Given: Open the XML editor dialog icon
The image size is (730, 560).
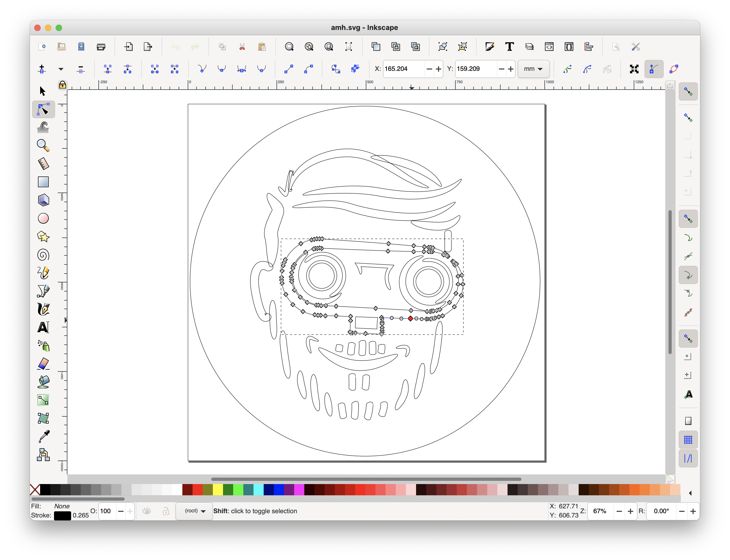Looking at the screenshot, I should 549,47.
